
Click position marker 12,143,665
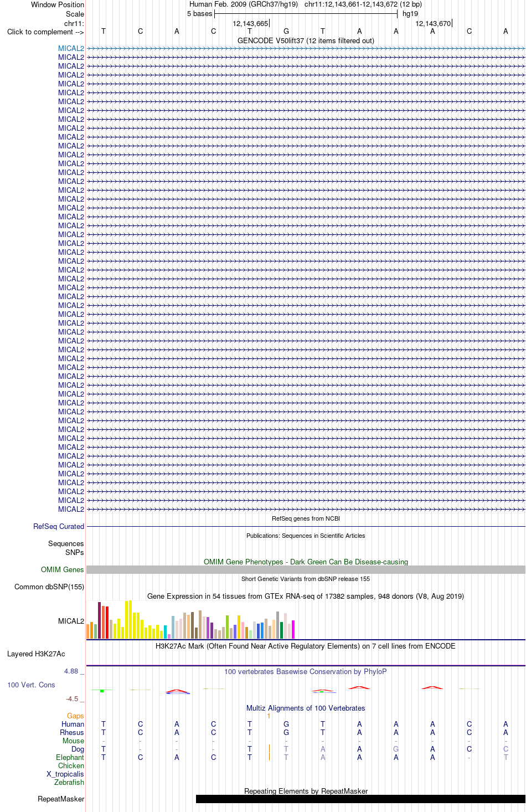(x=250, y=23)
